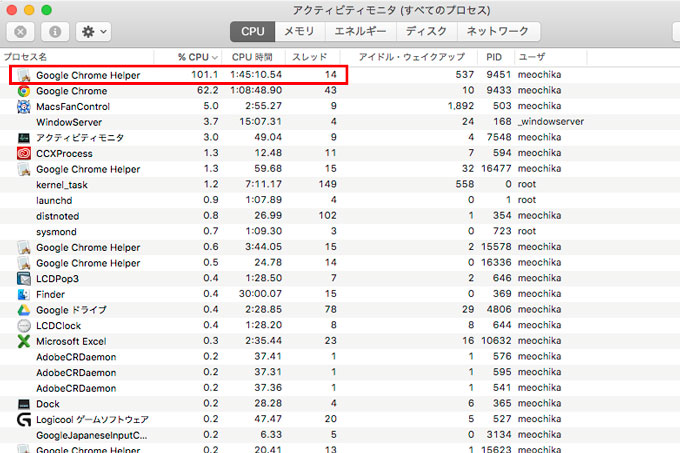This screenshot has height=453, width=680.
Task: Sort by the PID column header
Action: pos(494,57)
